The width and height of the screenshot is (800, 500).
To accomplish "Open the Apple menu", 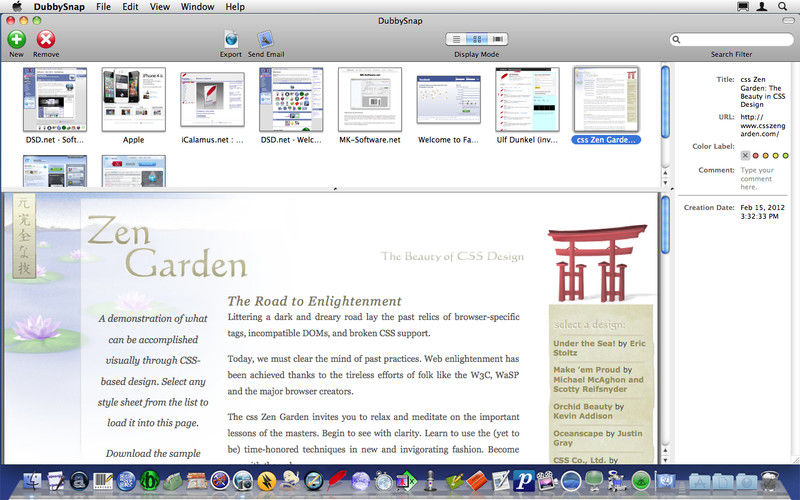I will tap(17, 6).
